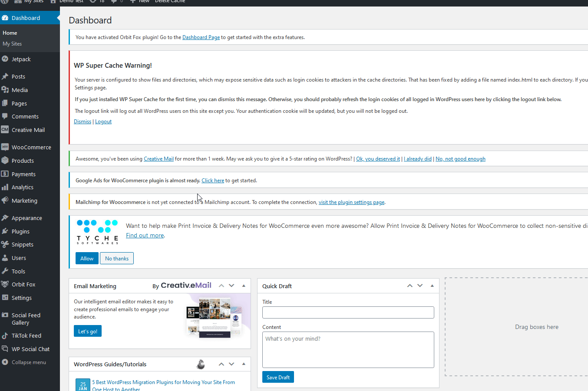Click the Settings sliders icon
The image size is (588, 391).
(5, 298)
